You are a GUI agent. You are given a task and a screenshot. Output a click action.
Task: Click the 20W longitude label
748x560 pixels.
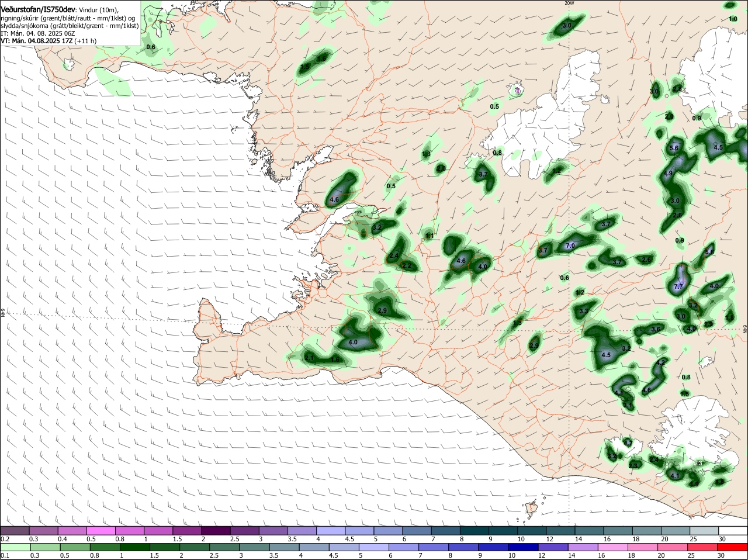tap(569, 3)
